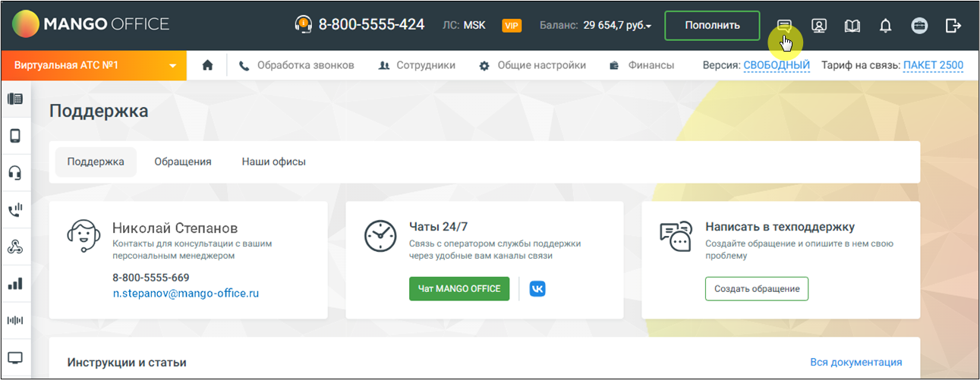This screenshot has height=380, width=980.
Task: Open the briefcase icon in header
Action: point(919,26)
